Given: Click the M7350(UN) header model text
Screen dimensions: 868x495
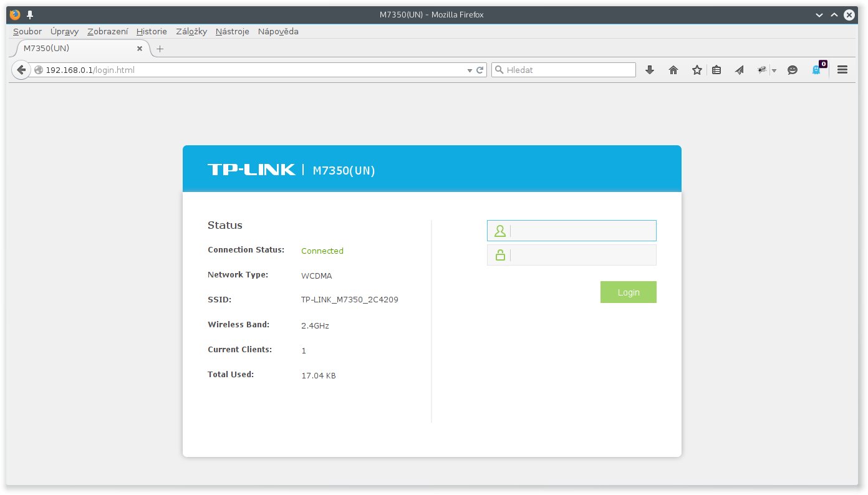Looking at the screenshot, I should 344,171.
